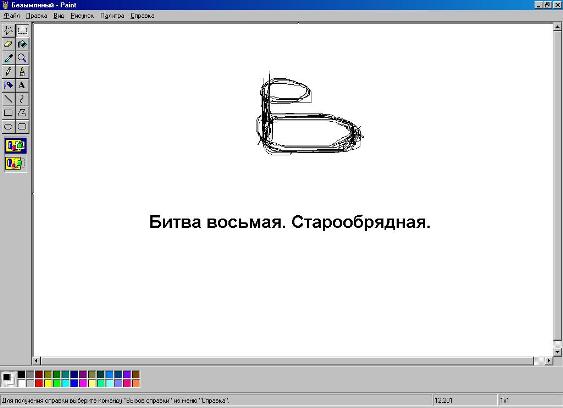Screen dimensions: 563x408
Task: Choose the magenta palette swatch
Action: [83, 383]
